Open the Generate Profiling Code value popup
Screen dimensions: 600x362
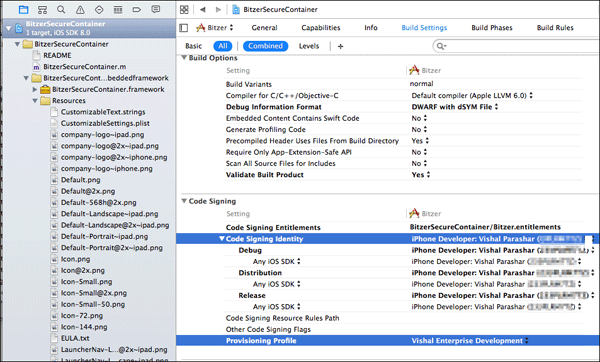point(419,130)
